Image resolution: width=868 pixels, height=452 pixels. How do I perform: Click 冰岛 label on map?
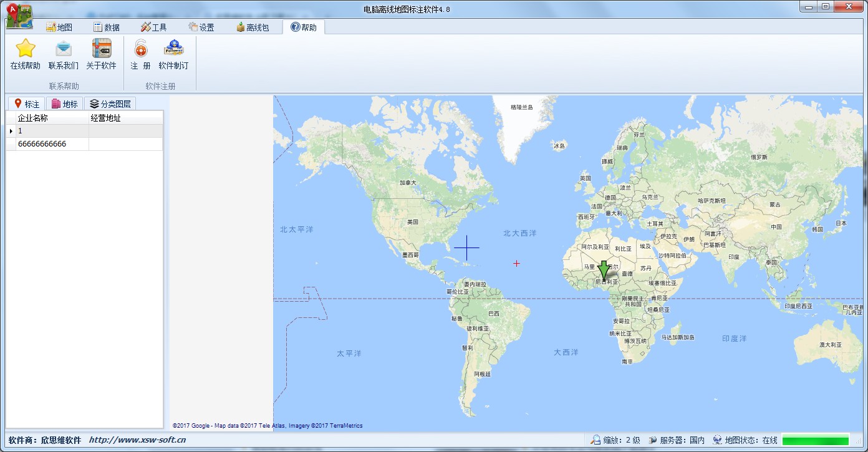click(x=559, y=146)
